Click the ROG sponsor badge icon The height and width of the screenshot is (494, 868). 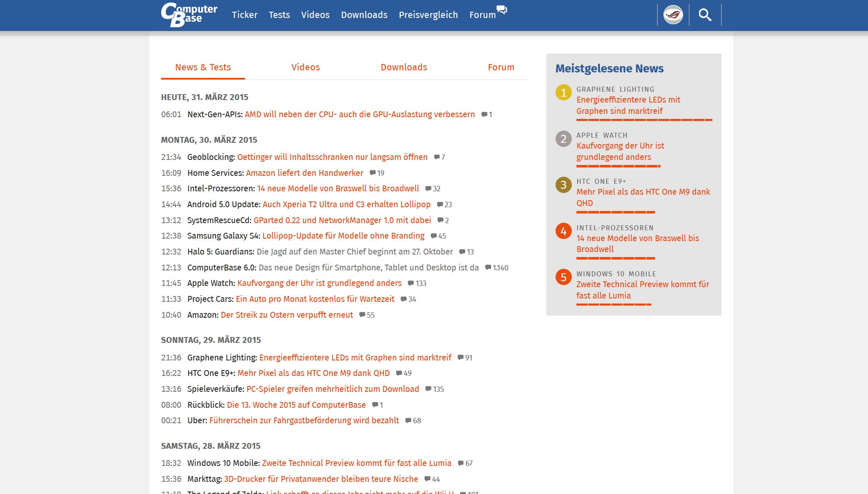click(x=673, y=15)
